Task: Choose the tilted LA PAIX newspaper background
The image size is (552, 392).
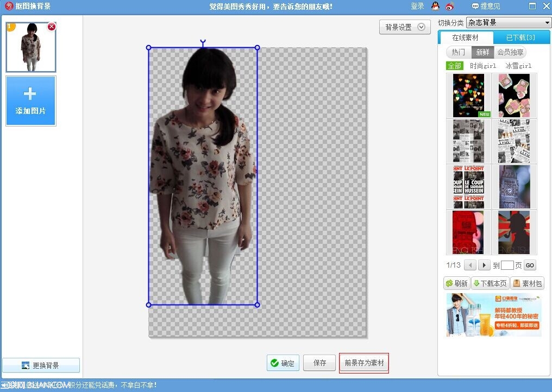Action: [515, 141]
